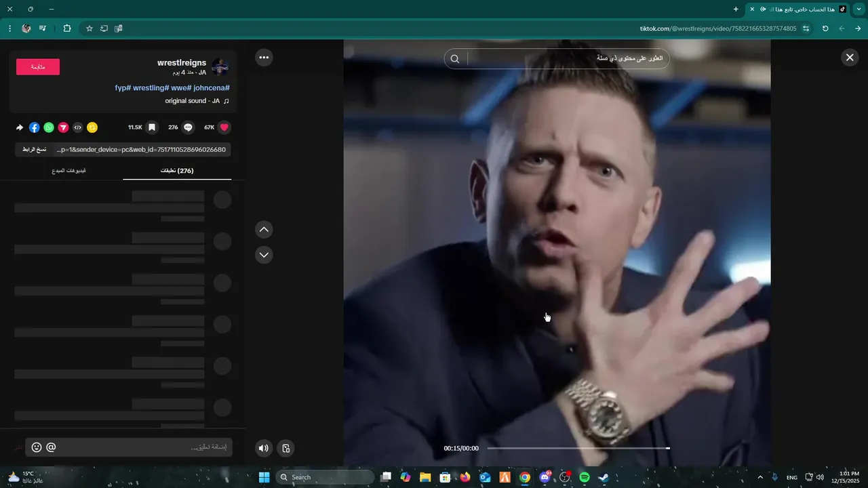Close the TikTok browser tab
Viewport: 868px width, 488px height.
[x=752, y=9]
